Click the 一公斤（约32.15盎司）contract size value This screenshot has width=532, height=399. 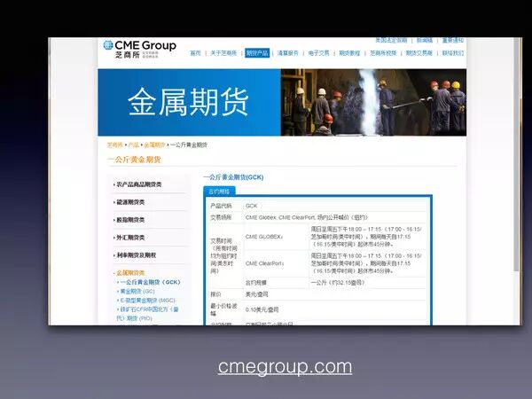click(x=338, y=282)
